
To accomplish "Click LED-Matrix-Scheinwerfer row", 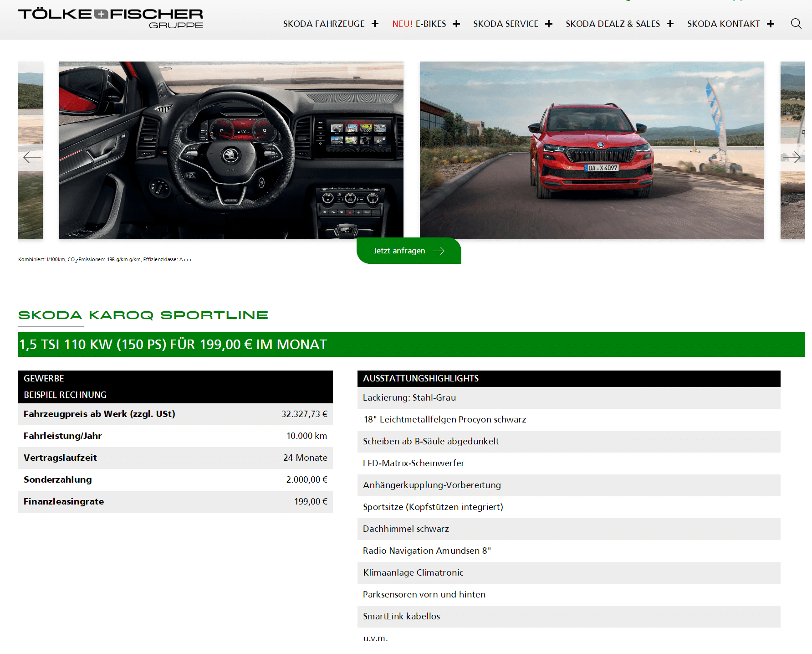I will [x=569, y=463].
